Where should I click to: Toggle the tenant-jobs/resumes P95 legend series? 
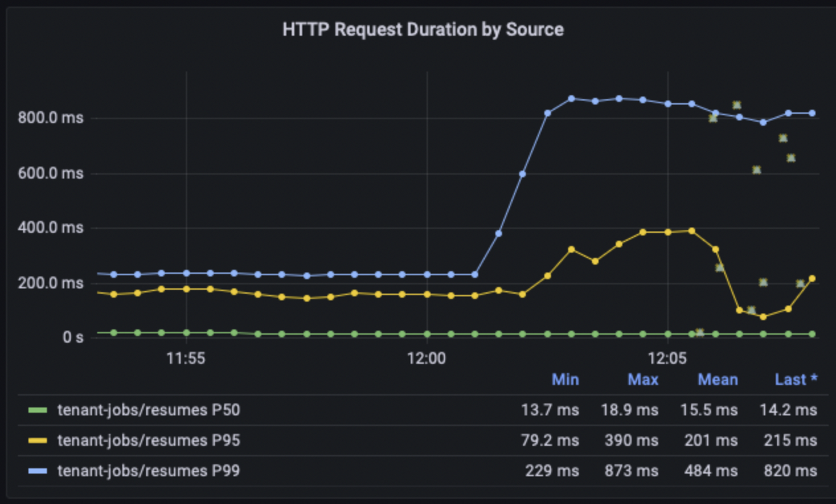point(148,441)
